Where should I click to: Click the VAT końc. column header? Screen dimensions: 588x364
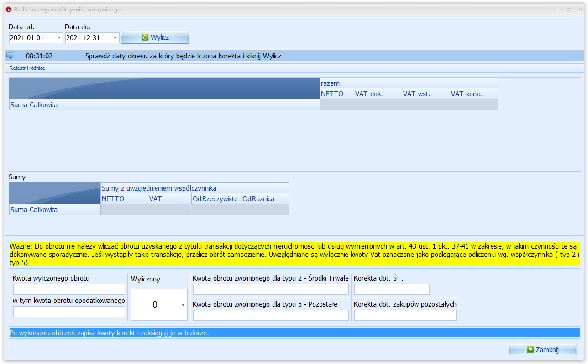(x=474, y=94)
